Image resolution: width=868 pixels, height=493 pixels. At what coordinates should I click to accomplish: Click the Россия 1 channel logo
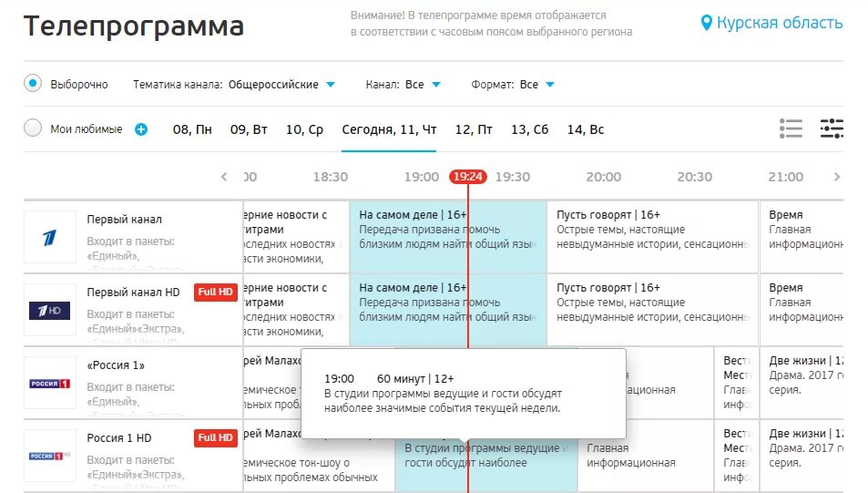click(50, 383)
